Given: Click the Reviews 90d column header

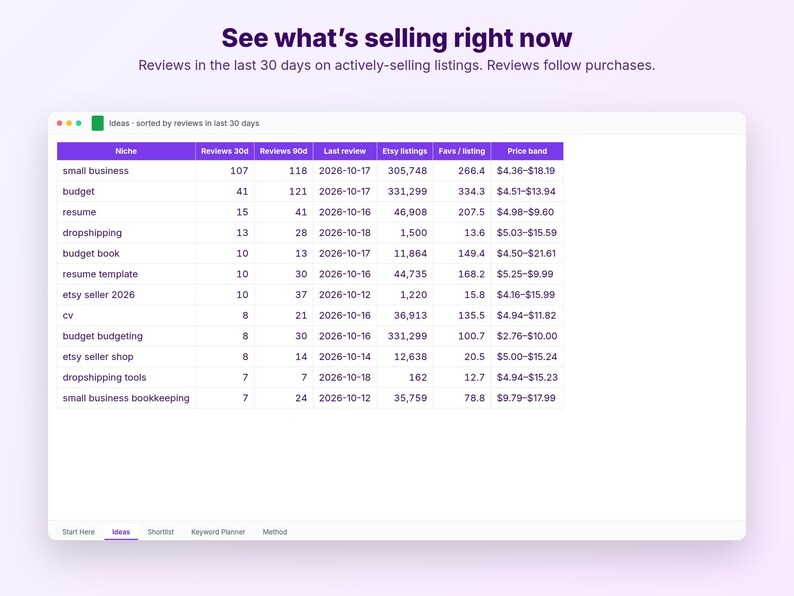Looking at the screenshot, I should coord(284,151).
